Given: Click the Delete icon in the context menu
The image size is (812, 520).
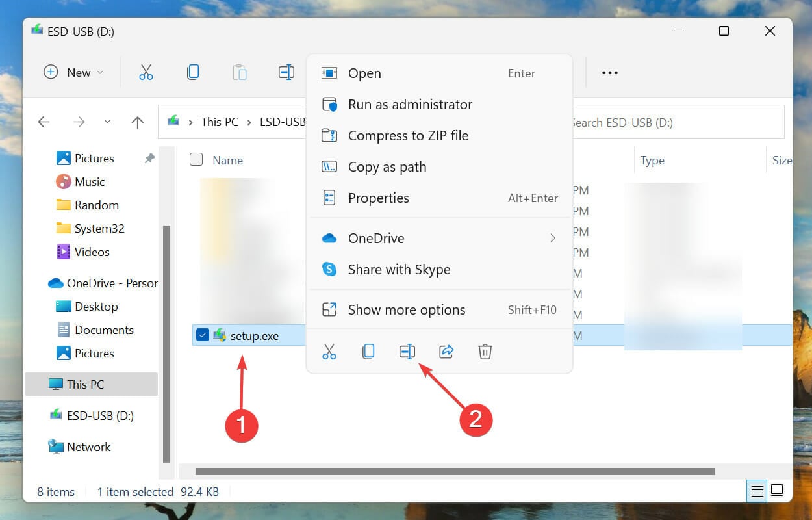Looking at the screenshot, I should [x=485, y=351].
